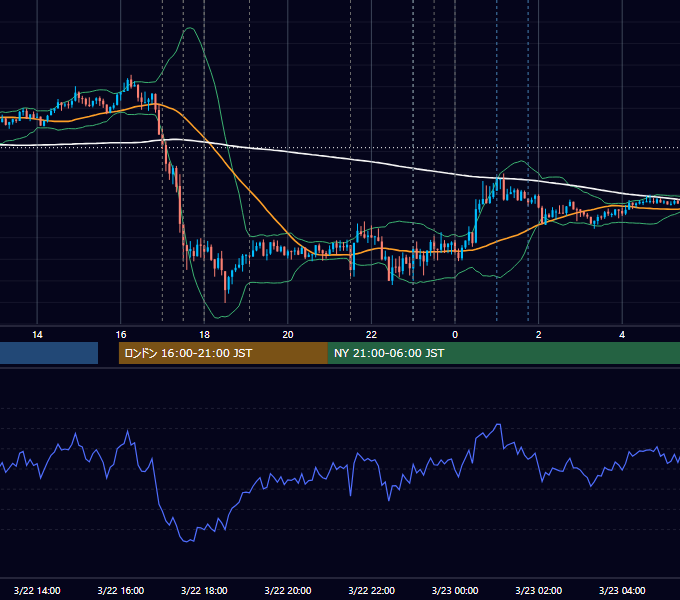
Task: Click the 3/23 00:00 date label
Action: 455,590
